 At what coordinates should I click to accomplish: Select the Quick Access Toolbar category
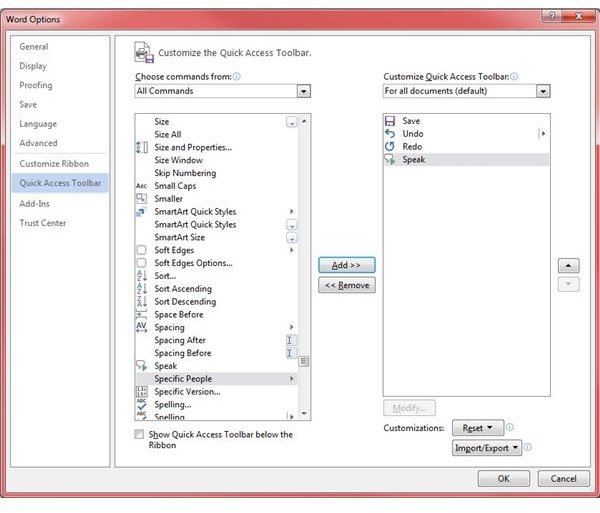pyautogui.click(x=60, y=183)
